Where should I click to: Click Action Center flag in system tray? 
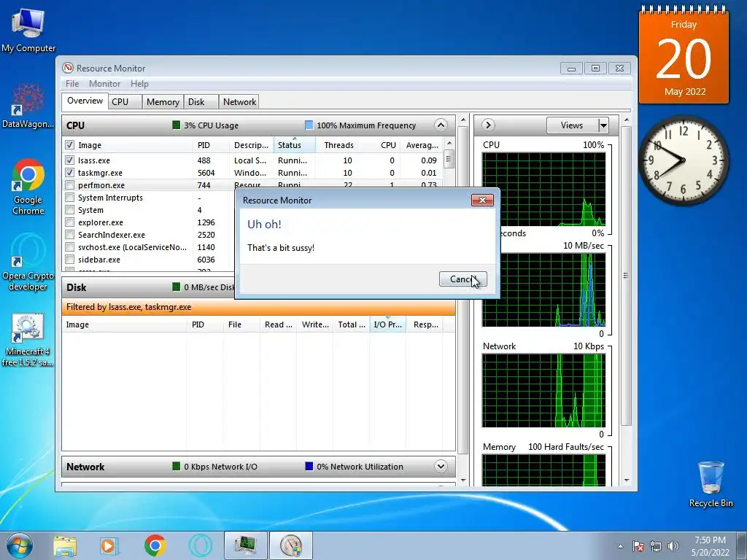click(x=638, y=546)
